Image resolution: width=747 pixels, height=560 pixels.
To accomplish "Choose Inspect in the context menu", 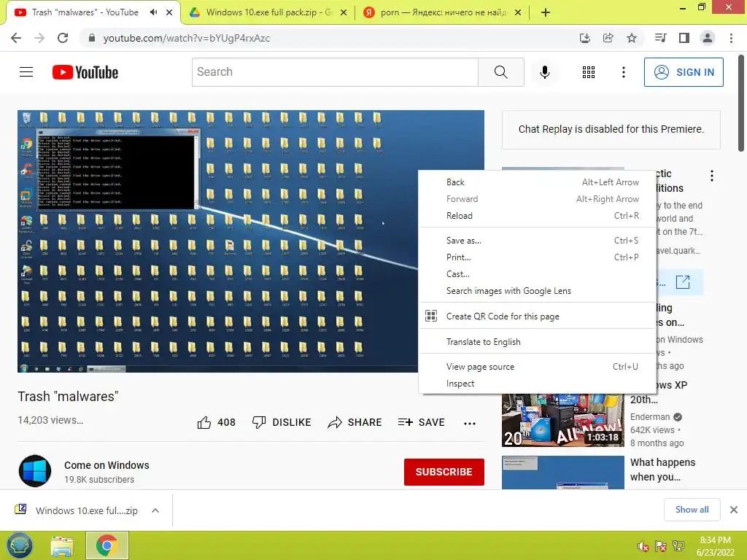I will click(x=538, y=384).
